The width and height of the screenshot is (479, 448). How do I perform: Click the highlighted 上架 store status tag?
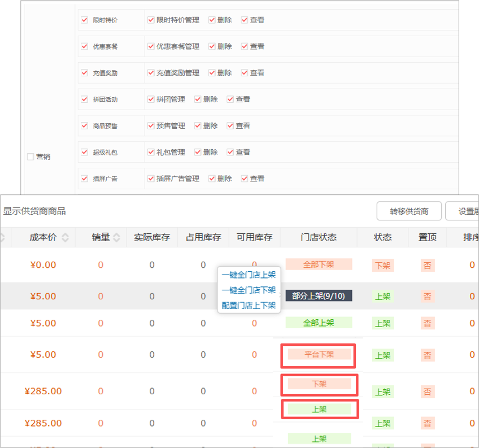click(x=320, y=408)
